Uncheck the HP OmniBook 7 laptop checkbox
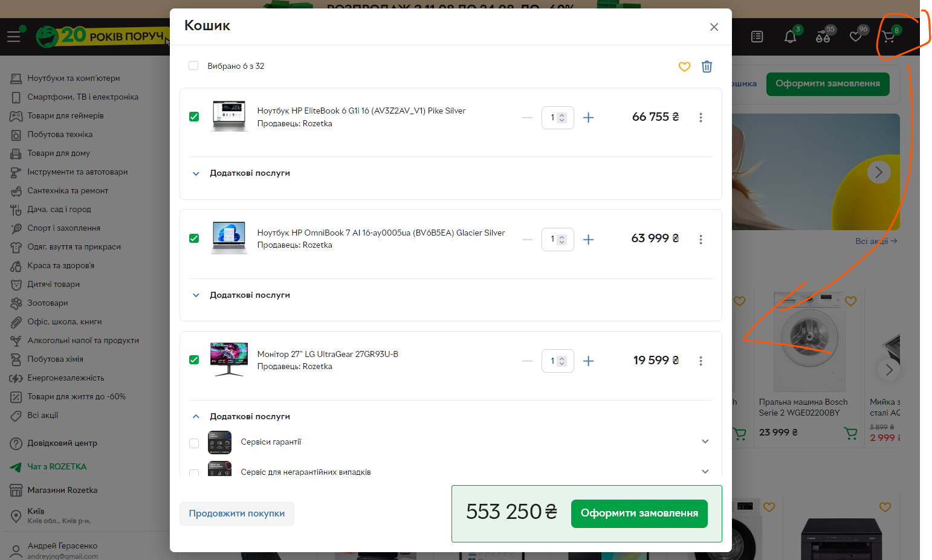The width and height of the screenshot is (932, 560). [194, 238]
